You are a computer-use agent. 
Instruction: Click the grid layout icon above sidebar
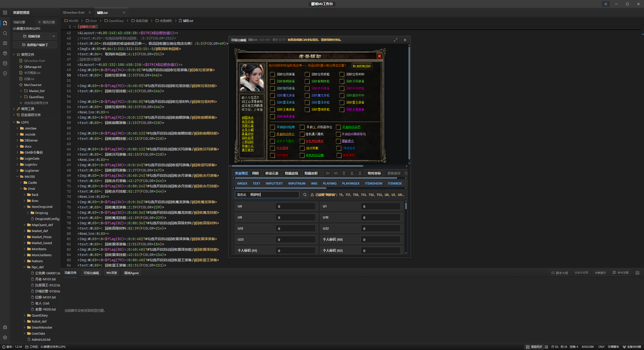5,13
